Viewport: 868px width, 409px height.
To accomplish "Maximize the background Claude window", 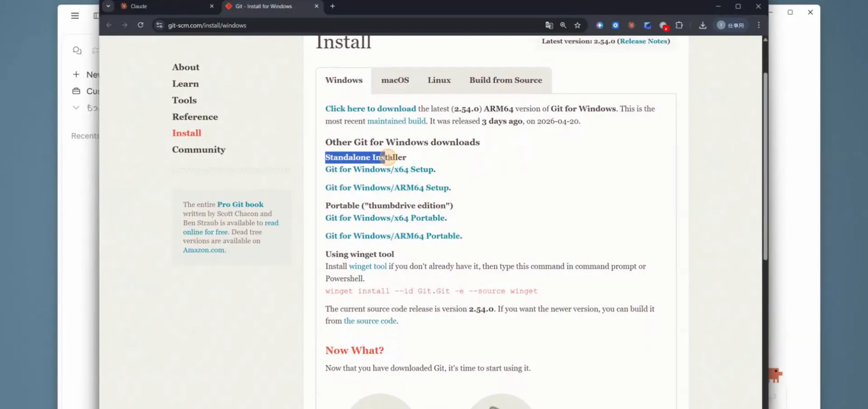I will coord(790,12).
